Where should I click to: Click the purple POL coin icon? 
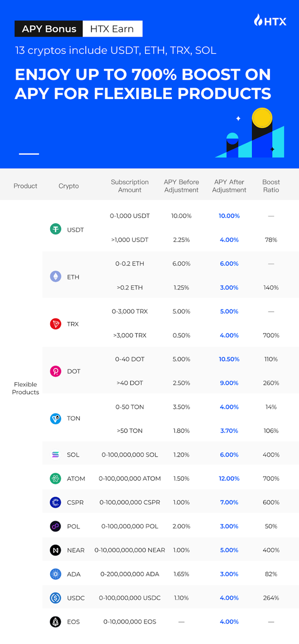[x=56, y=526]
